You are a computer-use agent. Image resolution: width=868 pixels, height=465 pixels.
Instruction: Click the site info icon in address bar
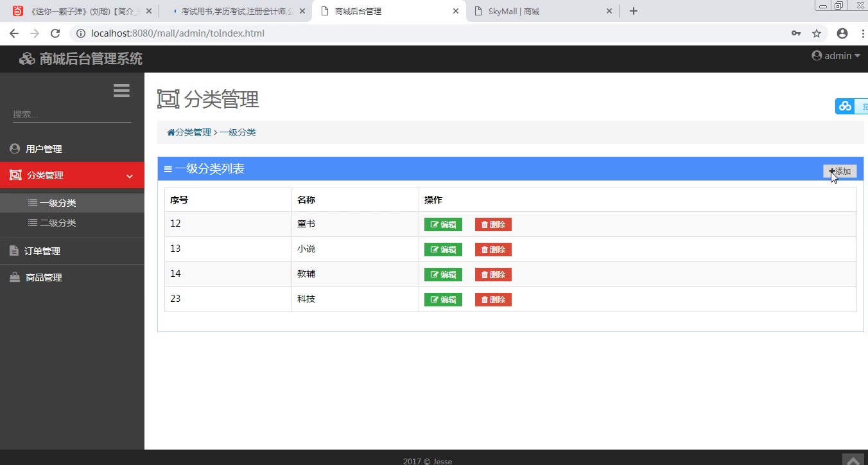pyautogui.click(x=81, y=33)
